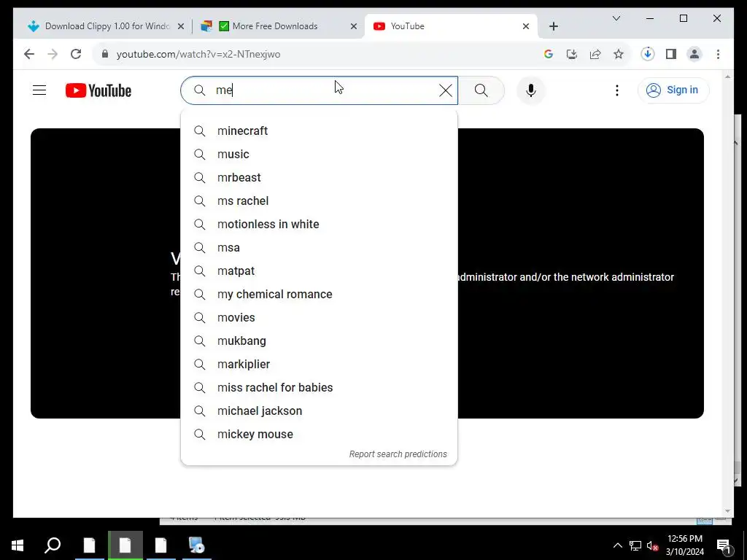
Task: Click the page vertical scrollbar
Action: [x=727, y=293]
